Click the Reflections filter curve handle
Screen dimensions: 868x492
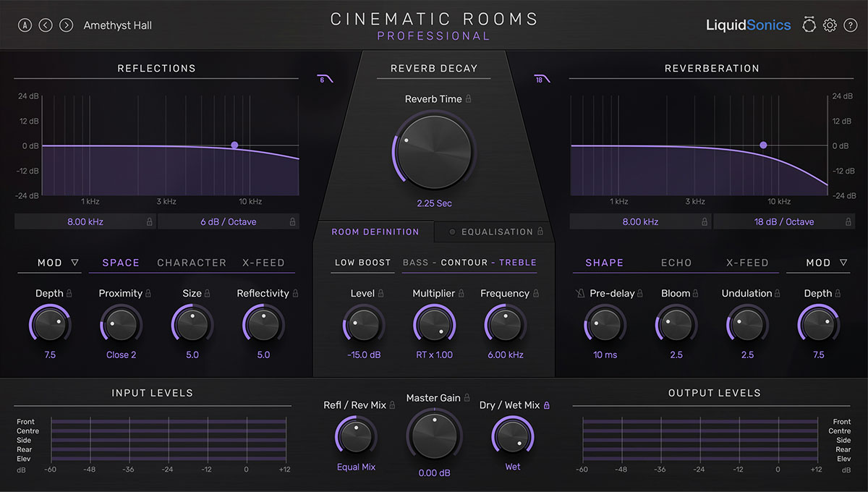click(234, 145)
